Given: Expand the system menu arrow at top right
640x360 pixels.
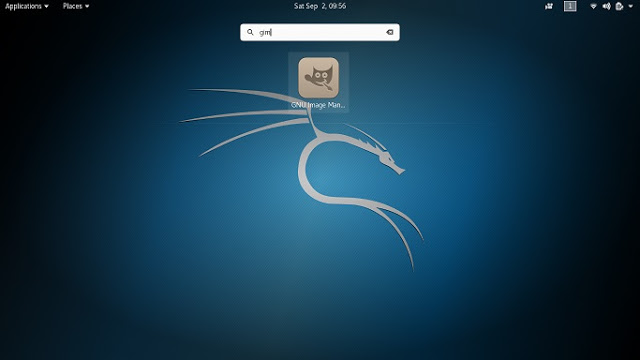Looking at the screenshot, I should pos(631,7).
